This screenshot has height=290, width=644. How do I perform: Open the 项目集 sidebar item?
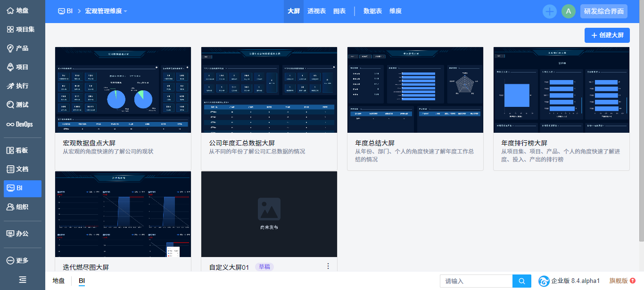(21, 29)
